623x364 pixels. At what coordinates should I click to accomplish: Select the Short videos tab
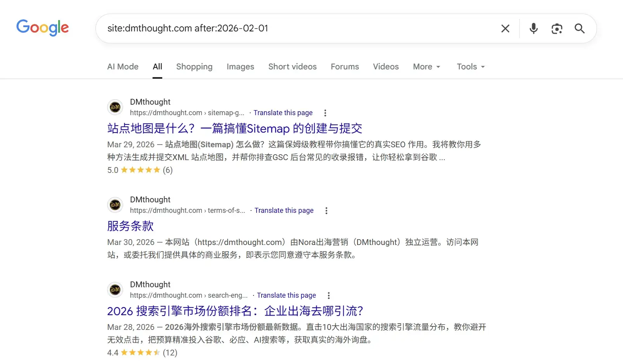point(292,67)
